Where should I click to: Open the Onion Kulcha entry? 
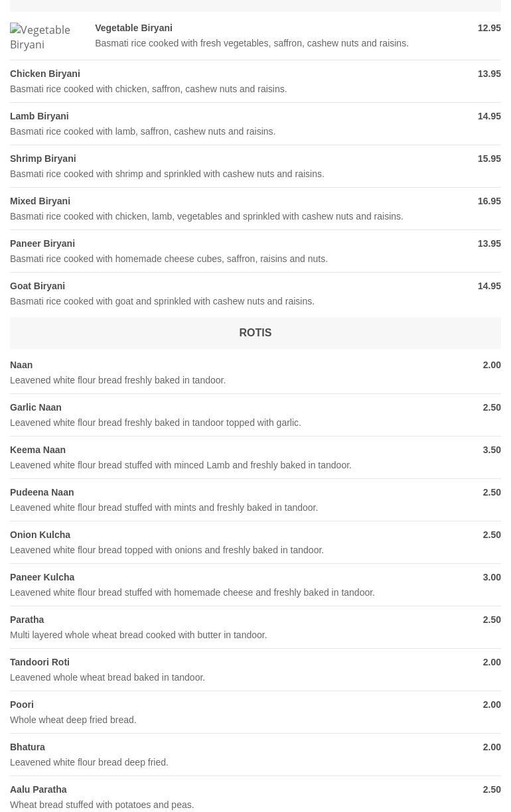pos(40,535)
